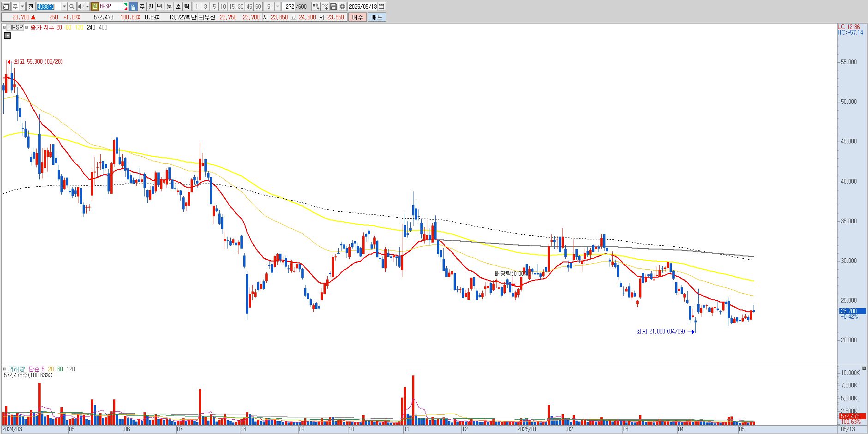
Task: Open the chart settings gear icon
Action: pyautogui.click(x=342, y=6)
